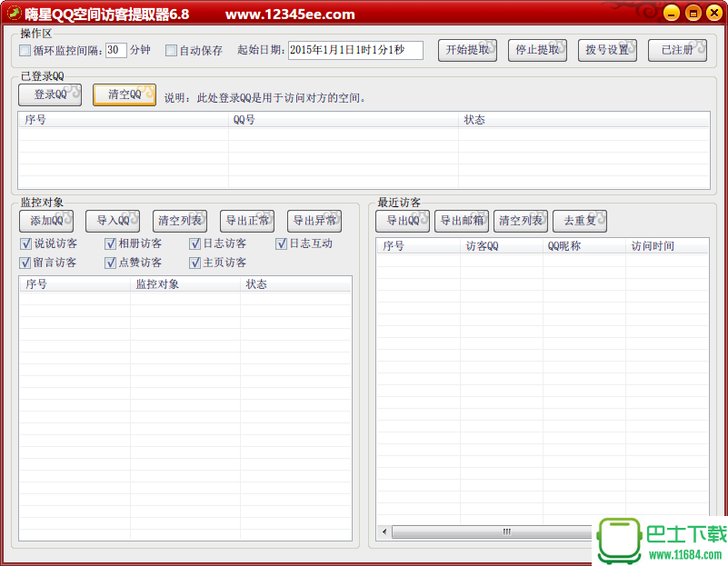Import QQ list with 导入QQ button
The width and height of the screenshot is (728, 566).
coord(113,221)
